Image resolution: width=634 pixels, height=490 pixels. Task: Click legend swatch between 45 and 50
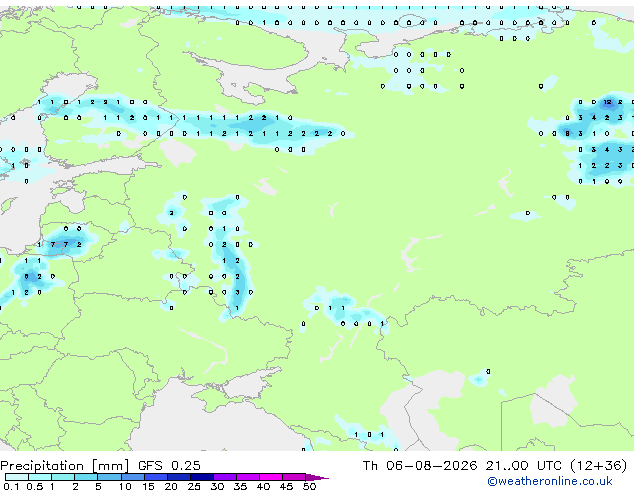pyautogui.click(x=294, y=477)
